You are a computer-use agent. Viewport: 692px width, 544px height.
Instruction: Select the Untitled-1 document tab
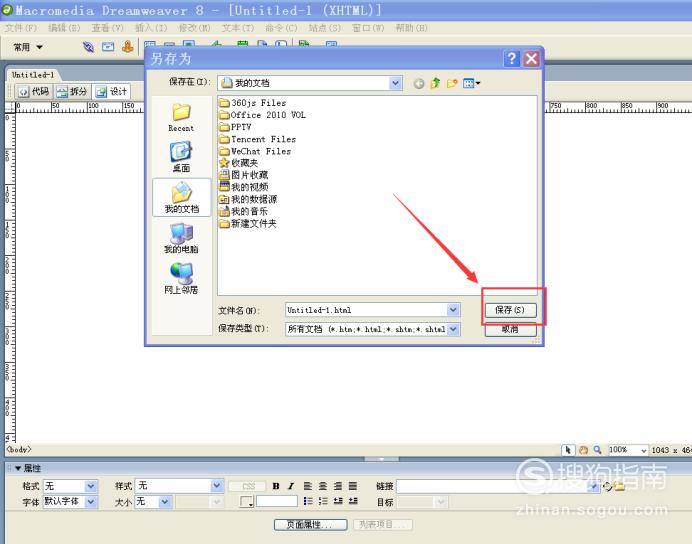coord(33,75)
